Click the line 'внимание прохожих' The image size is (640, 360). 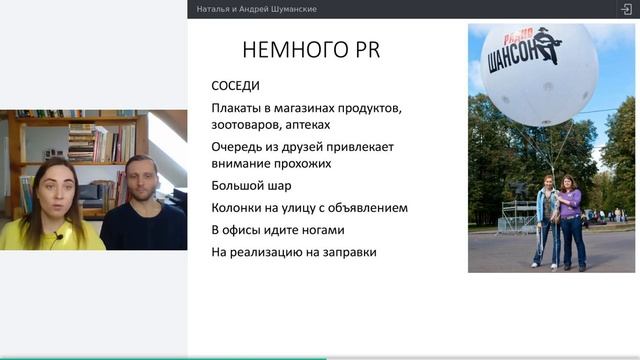[x=271, y=163]
